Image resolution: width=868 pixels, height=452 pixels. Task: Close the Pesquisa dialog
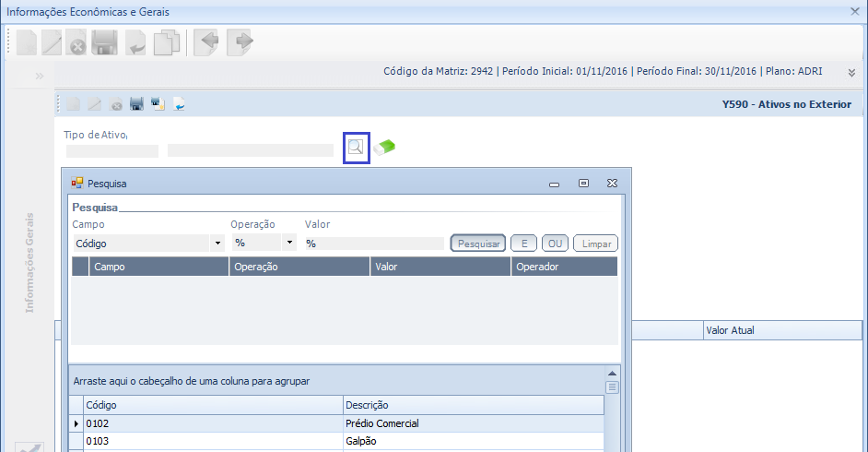tap(612, 184)
